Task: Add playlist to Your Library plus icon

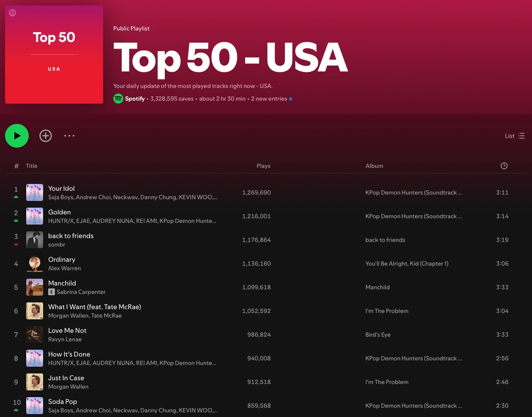Action: coord(46,136)
